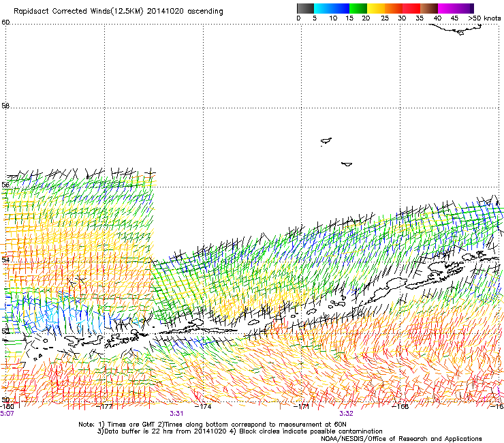Click the gray 0-5 knots color swatch
The image size is (504, 443).
pos(305,8)
